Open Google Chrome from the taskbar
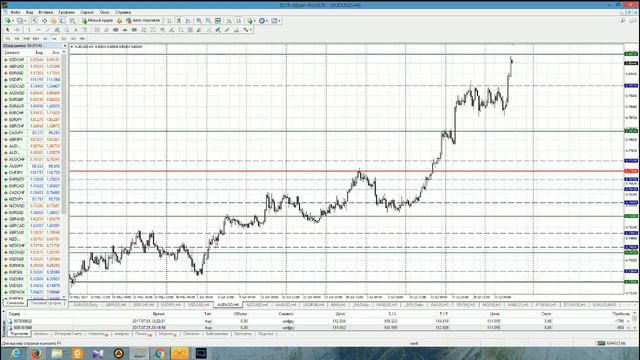Screen dimensions: 640x360 click(160, 353)
